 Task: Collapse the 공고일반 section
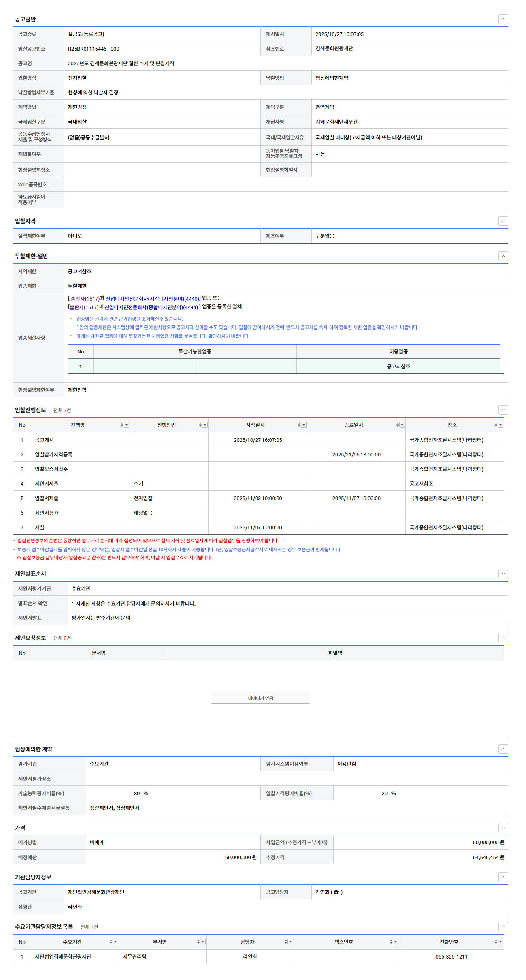tap(503, 19)
